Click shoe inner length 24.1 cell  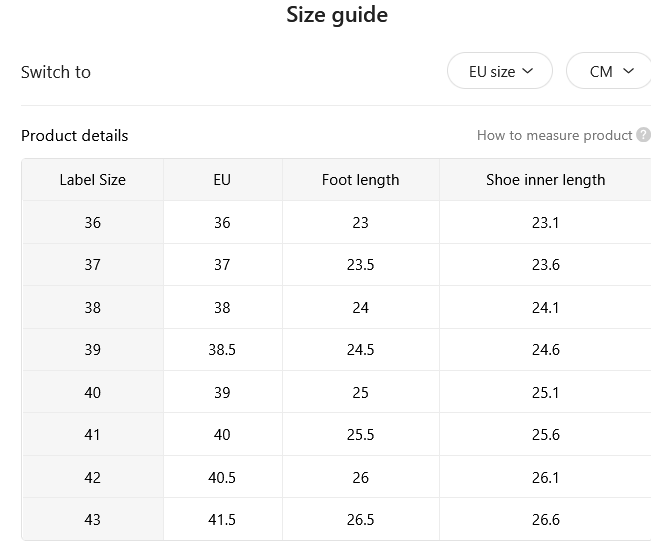[546, 308]
